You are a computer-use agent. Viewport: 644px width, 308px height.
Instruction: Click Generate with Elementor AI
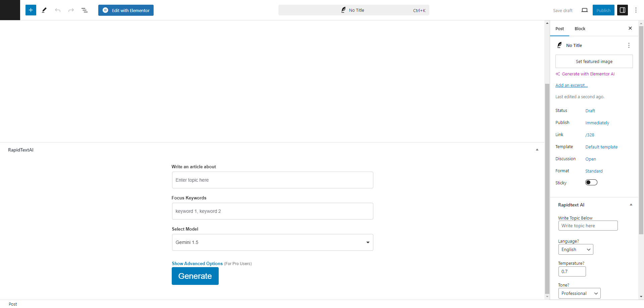(588, 74)
